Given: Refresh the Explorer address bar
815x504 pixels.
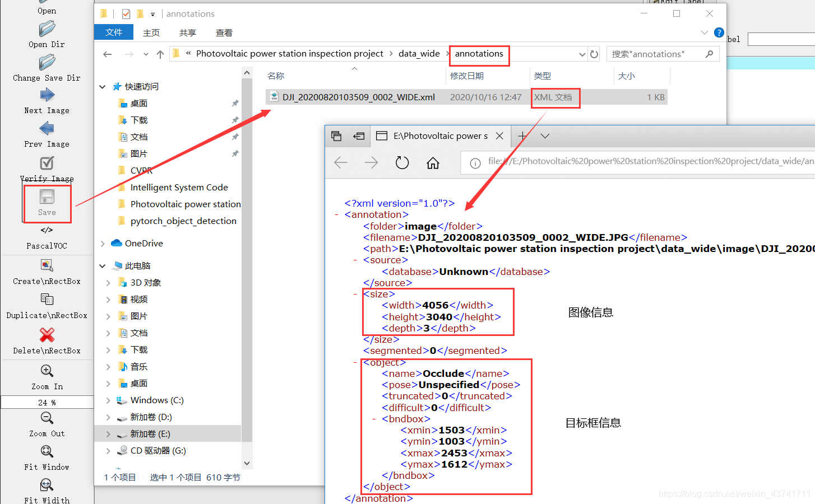Looking at the screenshot, I should (594, 54).
